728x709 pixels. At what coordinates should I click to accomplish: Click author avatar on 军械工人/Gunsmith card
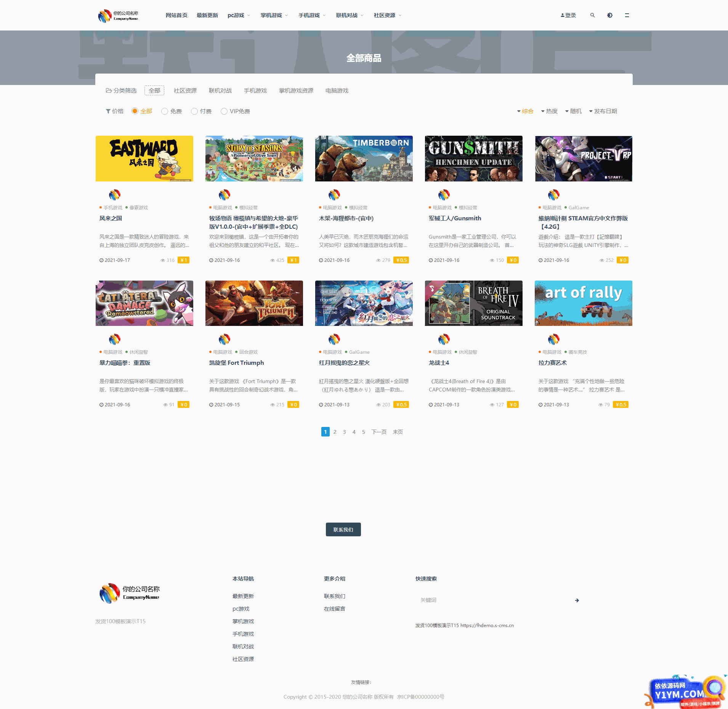click(x=444, y=195)
